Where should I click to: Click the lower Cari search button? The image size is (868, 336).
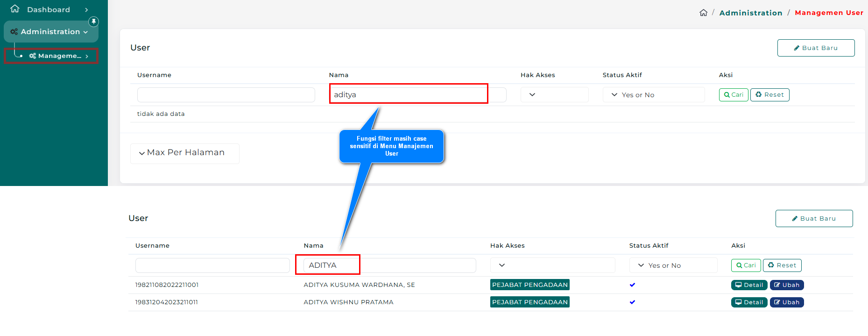click(x=746, y=265)
